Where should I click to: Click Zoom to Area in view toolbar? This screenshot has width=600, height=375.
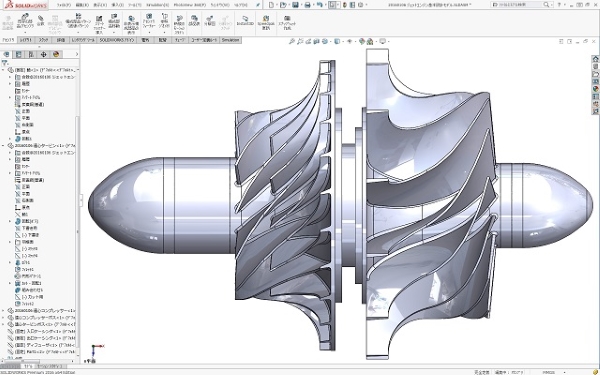(x=300, y=41)
